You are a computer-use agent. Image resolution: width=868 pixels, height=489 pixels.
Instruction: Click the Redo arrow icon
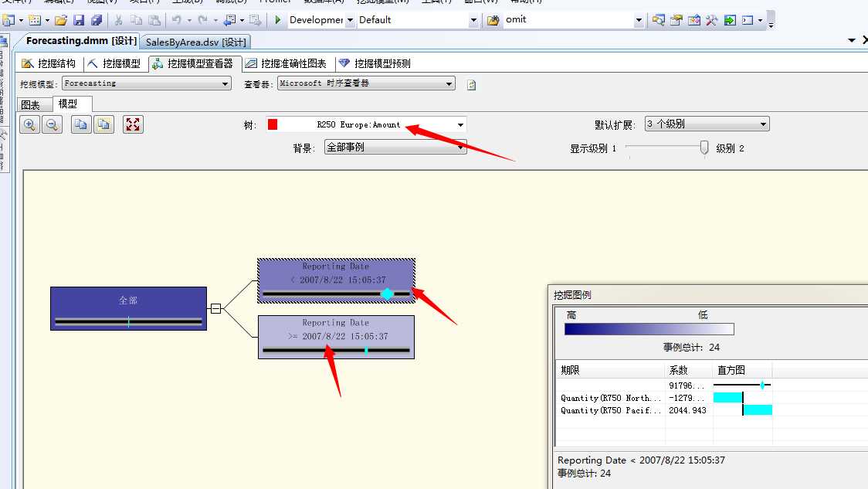click(203, 20)
